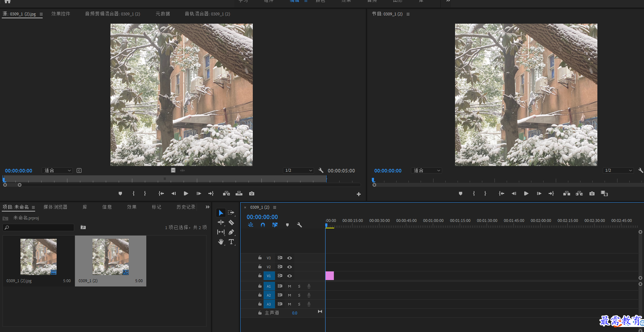Open Source monitor settings wrench

coord(321,171)
